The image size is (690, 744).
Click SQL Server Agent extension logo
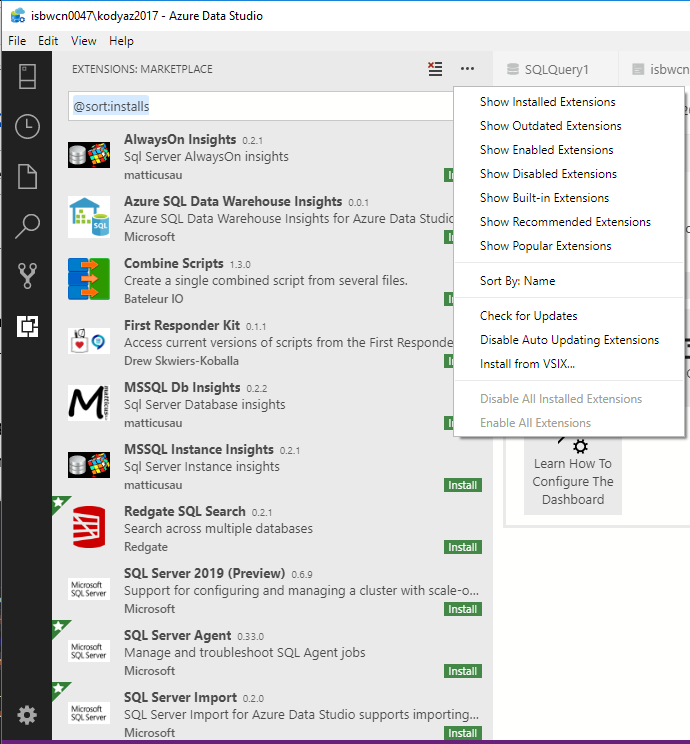tap(89, 651)
